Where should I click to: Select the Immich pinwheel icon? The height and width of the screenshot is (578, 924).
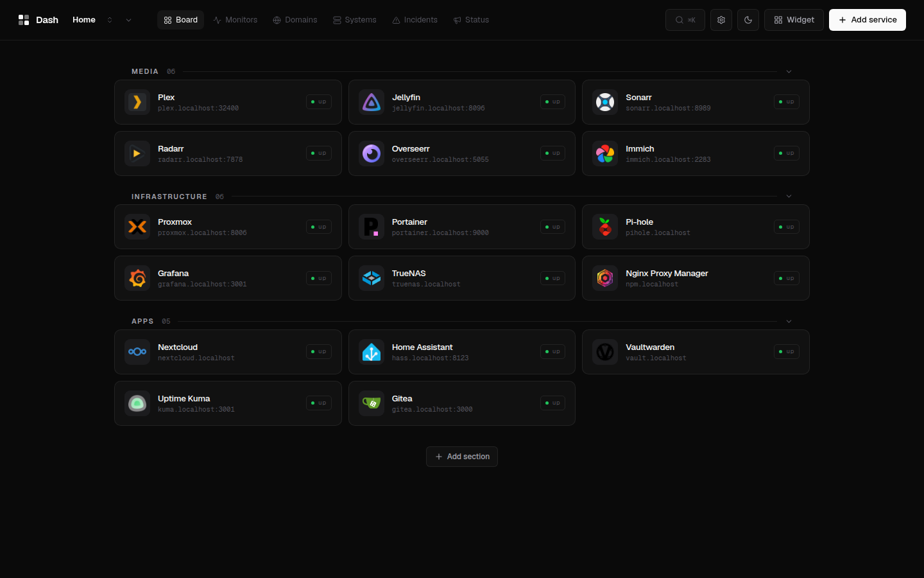pyautogui.click(x=605, y=153)
